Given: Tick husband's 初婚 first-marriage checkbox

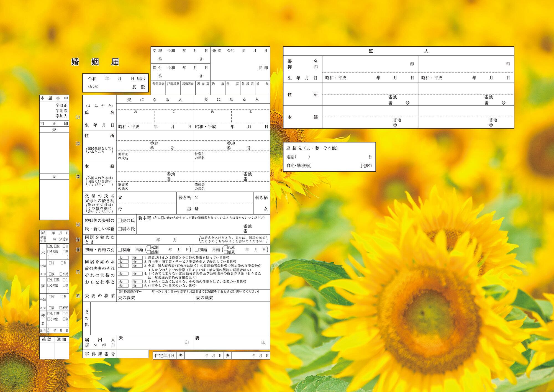Looking at the screenshot, I should (120, 250).
